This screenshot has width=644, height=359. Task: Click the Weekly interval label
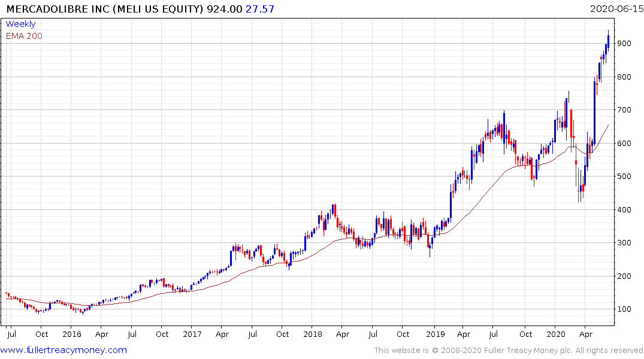(x=20, y=24)
